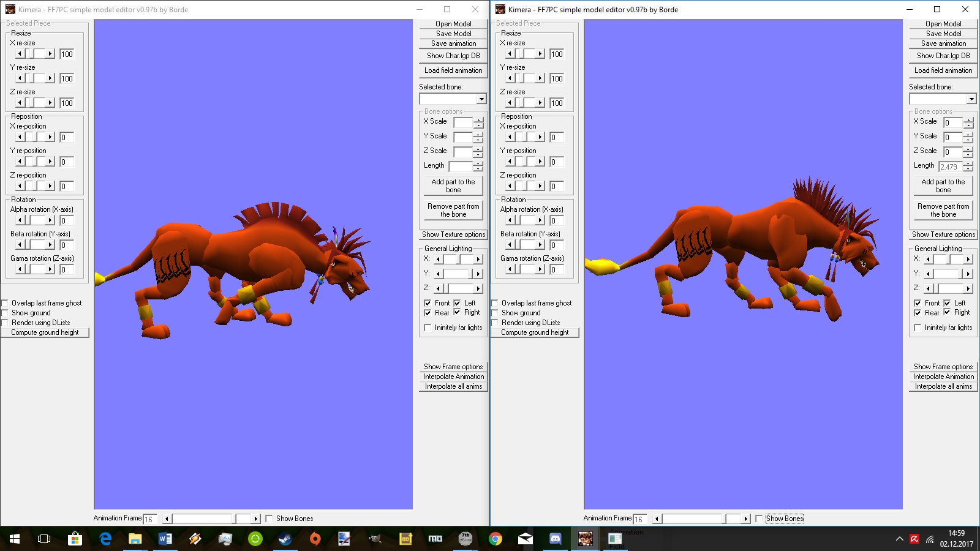Toggle Overlap last frame ghost in right window
Screen dimensions: 980x551
[495, 303]
